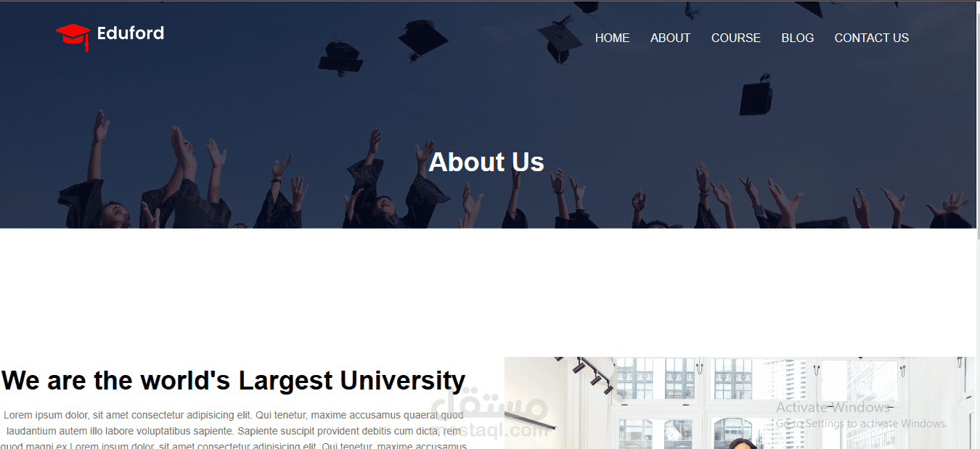Go to the ABOUT page link
Viewport: 980px width, 449px height.
click(670, 38)
